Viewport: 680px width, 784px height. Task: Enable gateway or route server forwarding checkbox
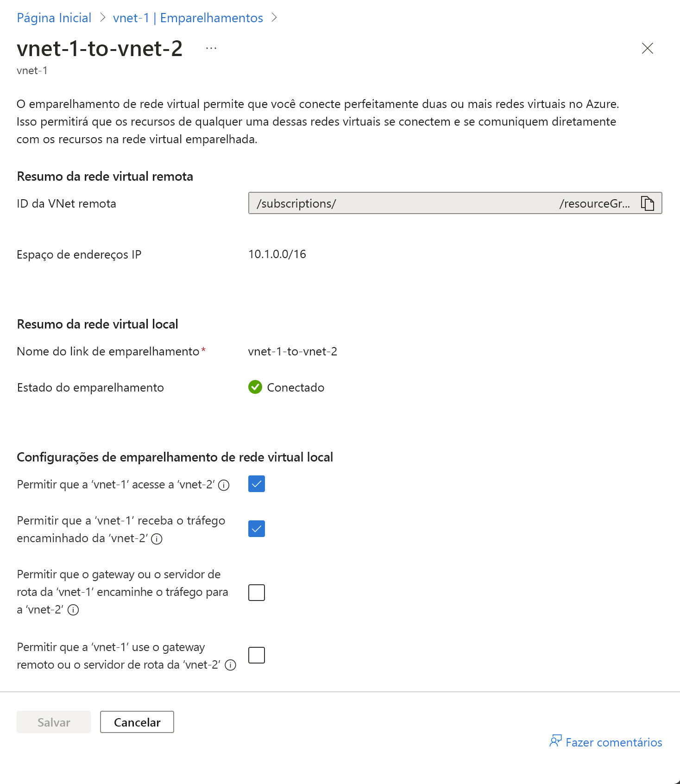tap(257, 592)
